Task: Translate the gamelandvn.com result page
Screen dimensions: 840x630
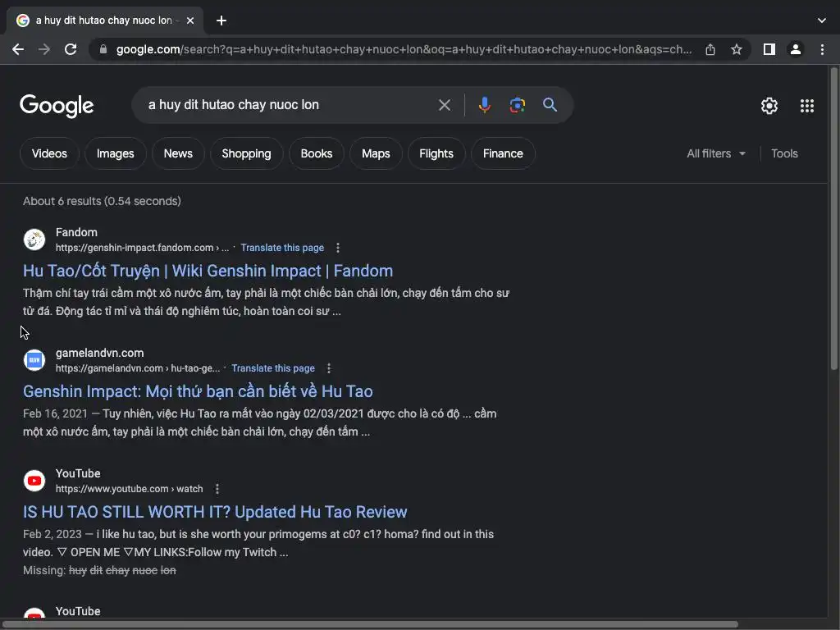Action: pos(273,368)
